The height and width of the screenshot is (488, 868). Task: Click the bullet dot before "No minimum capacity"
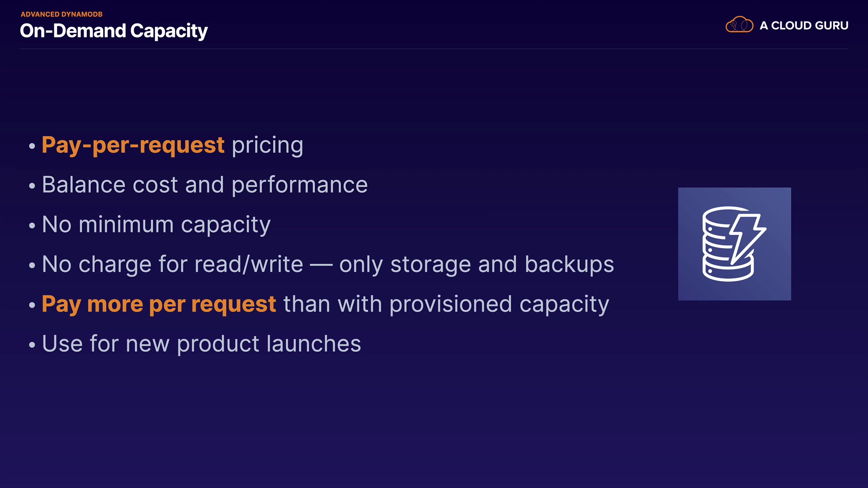click(x=32, y=225)
